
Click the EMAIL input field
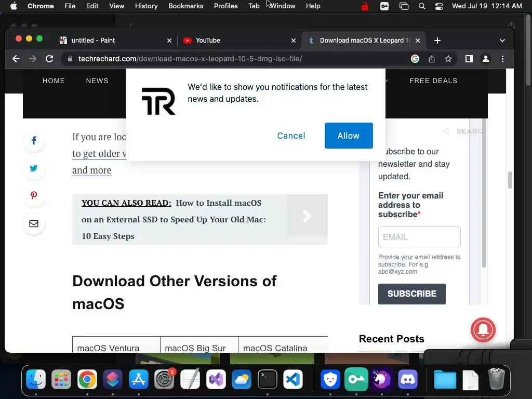point(419,237)
